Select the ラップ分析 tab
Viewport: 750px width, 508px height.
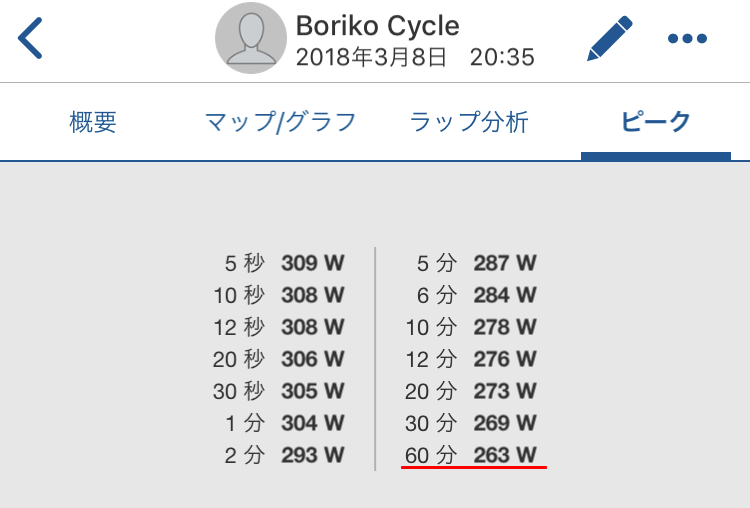[x=469, y=122]
